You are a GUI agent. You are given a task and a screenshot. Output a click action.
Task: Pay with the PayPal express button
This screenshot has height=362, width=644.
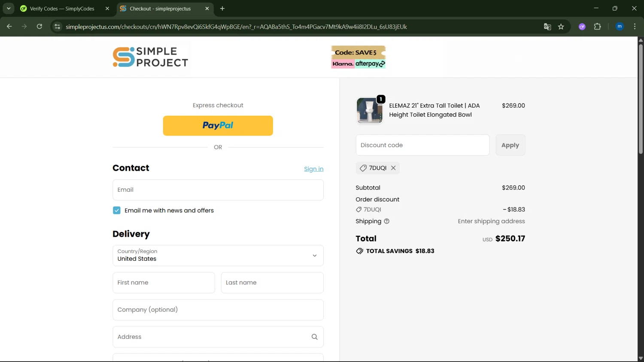click(218, 126)
